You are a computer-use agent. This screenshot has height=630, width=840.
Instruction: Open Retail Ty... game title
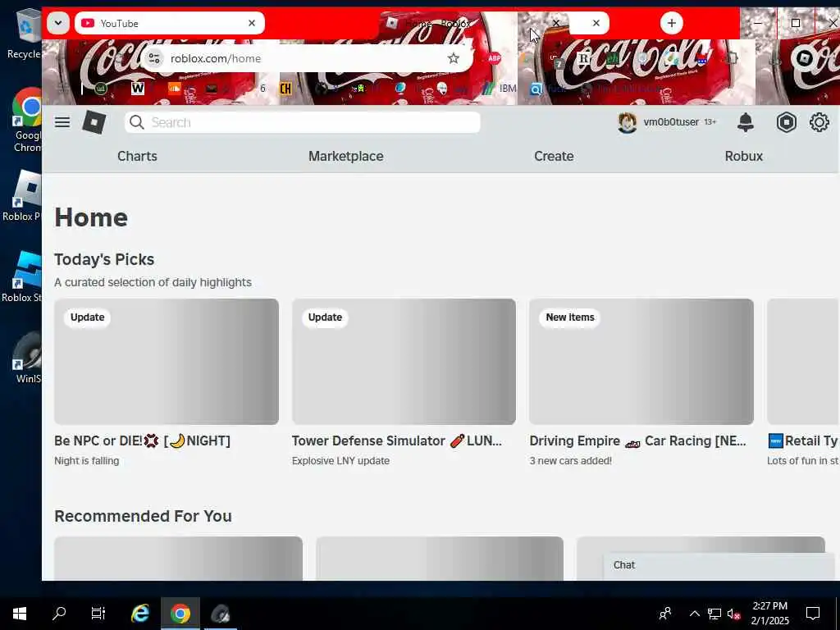(x=803, y=441)
